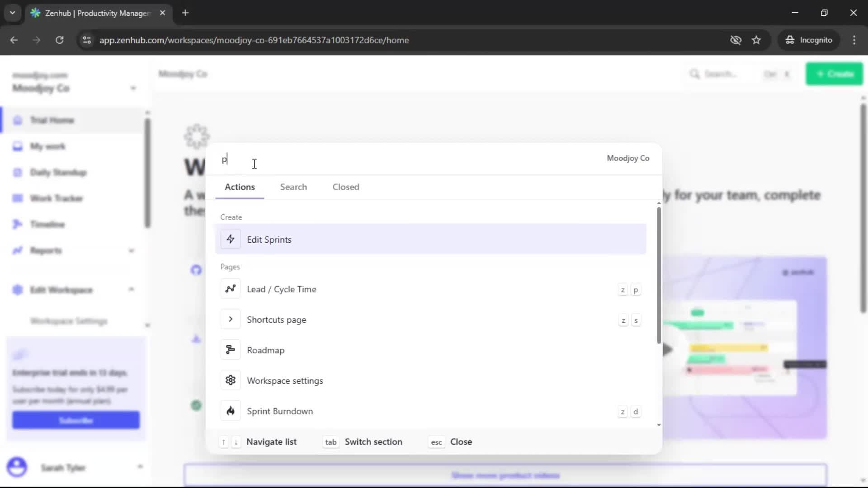Screen dimensions: 868x488
Task: Open the Shortcuts page entry
Action: 277,319
